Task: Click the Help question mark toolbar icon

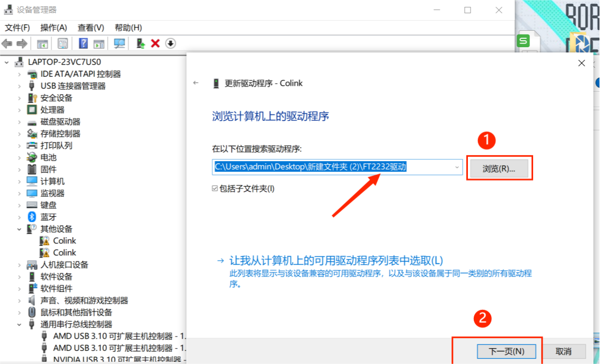Action: (84, 43)
